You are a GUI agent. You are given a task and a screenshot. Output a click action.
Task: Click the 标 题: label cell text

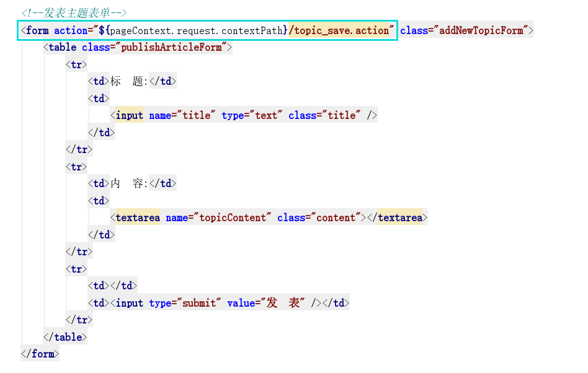130,81
